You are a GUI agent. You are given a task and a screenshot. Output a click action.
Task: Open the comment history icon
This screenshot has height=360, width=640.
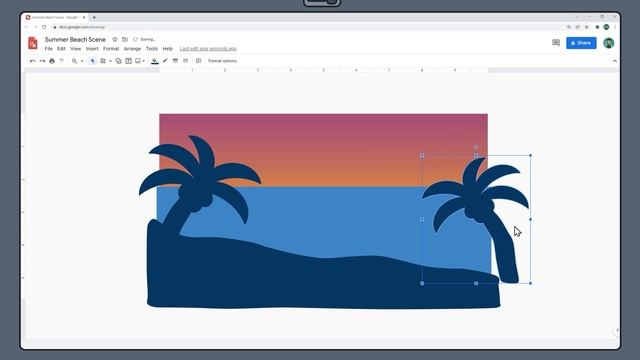click(x=556, y=43)
